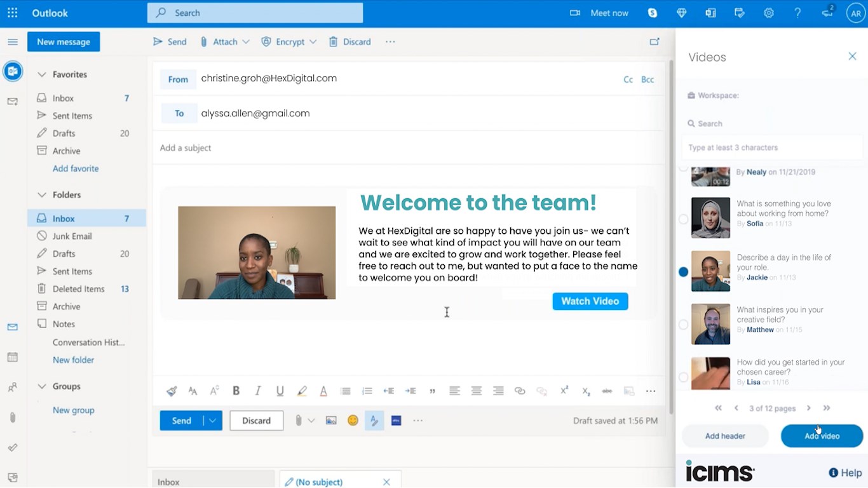Insert a bulleted list
Image resolution: width=868 pixels, height=488 pixels.
[x=345, y=391]
